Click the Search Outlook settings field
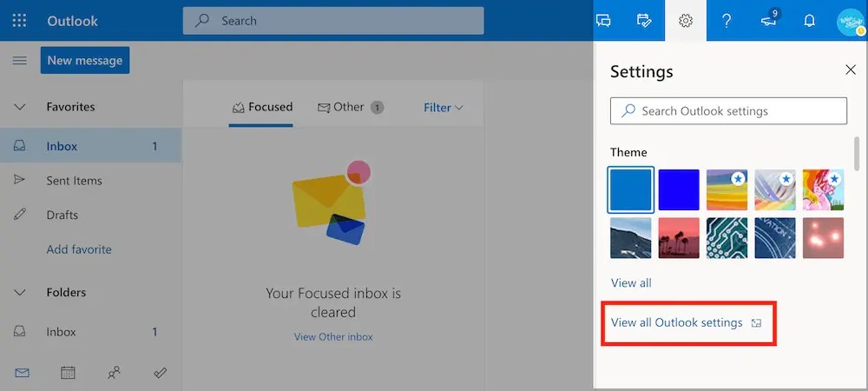This screenshot has height=391, width=868. pos(728,110)
